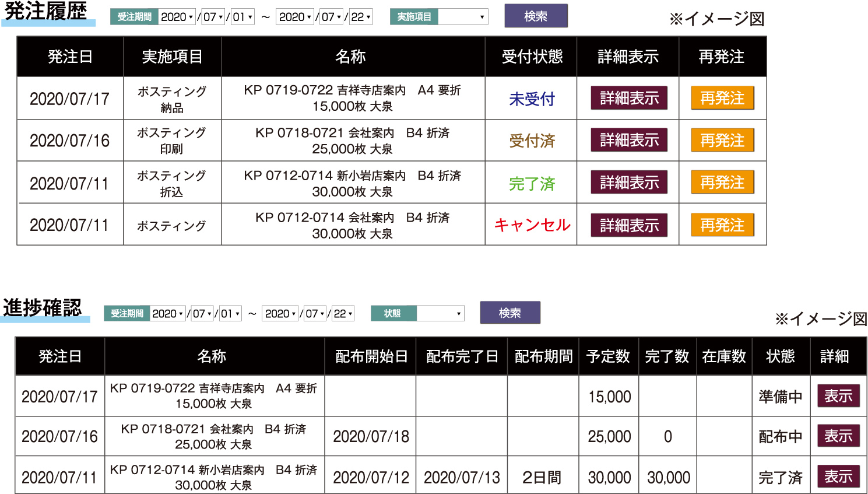868x494 pixels.
Task: Click the 発注履歴 section heading
Action: point(45,11)
